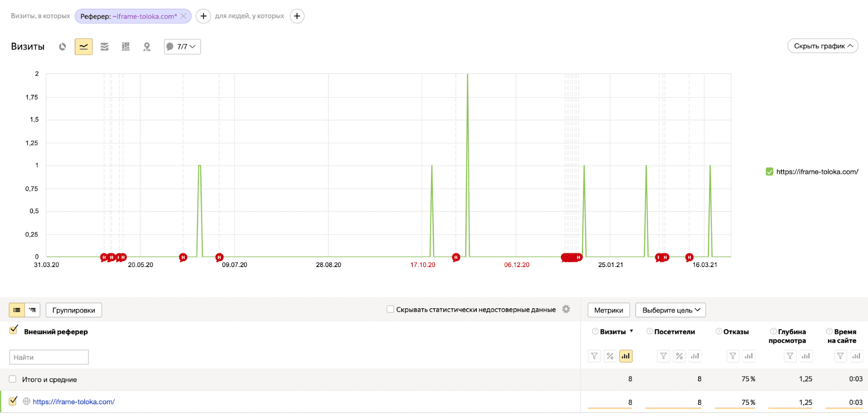
Task: Show help for Время на сайте
Action: coord(829,331)
